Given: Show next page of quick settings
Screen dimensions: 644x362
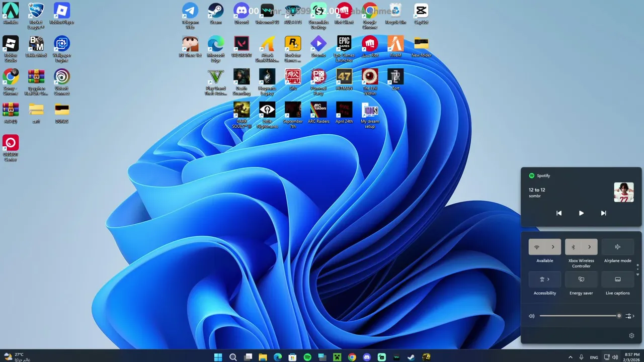Looking at the screenshot, I should (638, 275).
